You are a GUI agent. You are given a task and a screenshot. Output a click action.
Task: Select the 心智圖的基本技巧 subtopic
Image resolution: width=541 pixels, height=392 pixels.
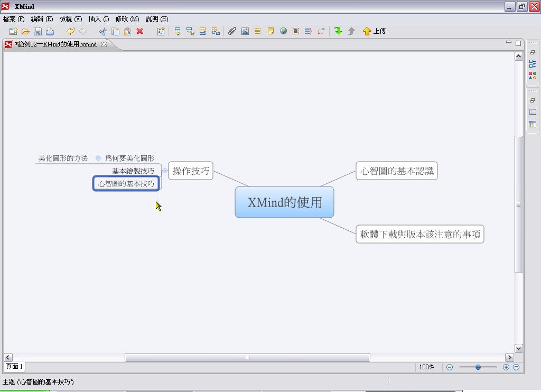[126, 183]
